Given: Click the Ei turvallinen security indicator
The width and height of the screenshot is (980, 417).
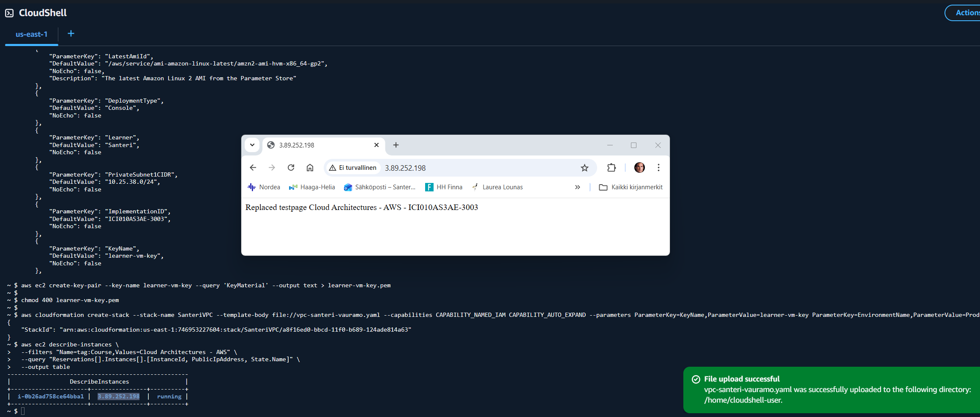Looking at the screenshot, I should click(x=353, y=168).
